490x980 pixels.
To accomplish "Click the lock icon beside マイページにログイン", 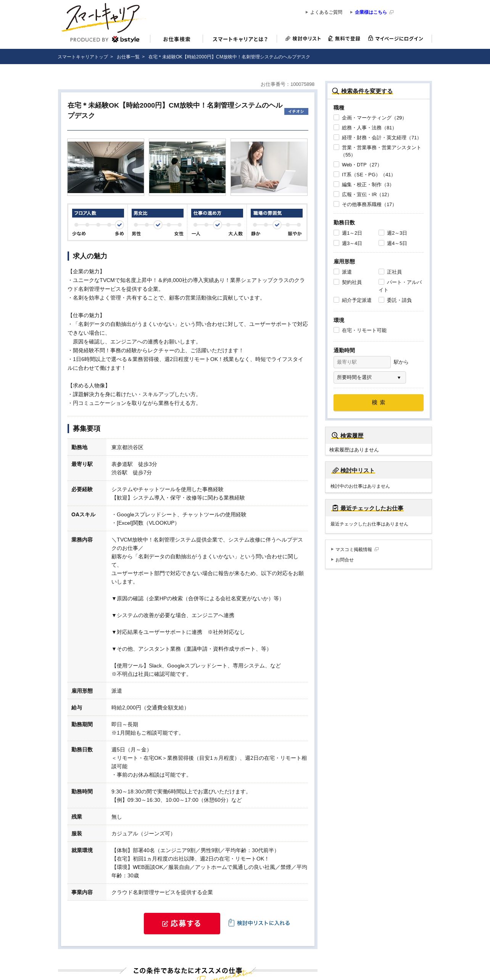I will [370, 38].
